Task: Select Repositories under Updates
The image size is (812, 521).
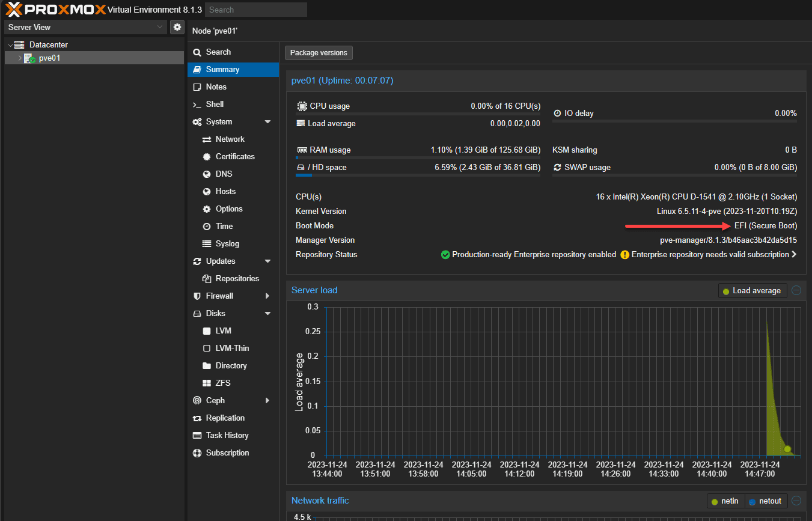Action: [x=237, y=279]
